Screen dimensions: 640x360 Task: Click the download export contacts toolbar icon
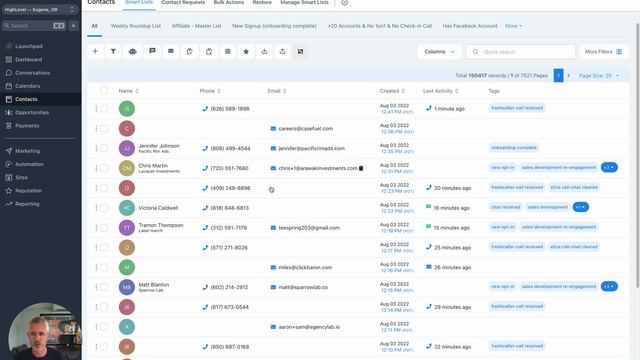point(264,51)
